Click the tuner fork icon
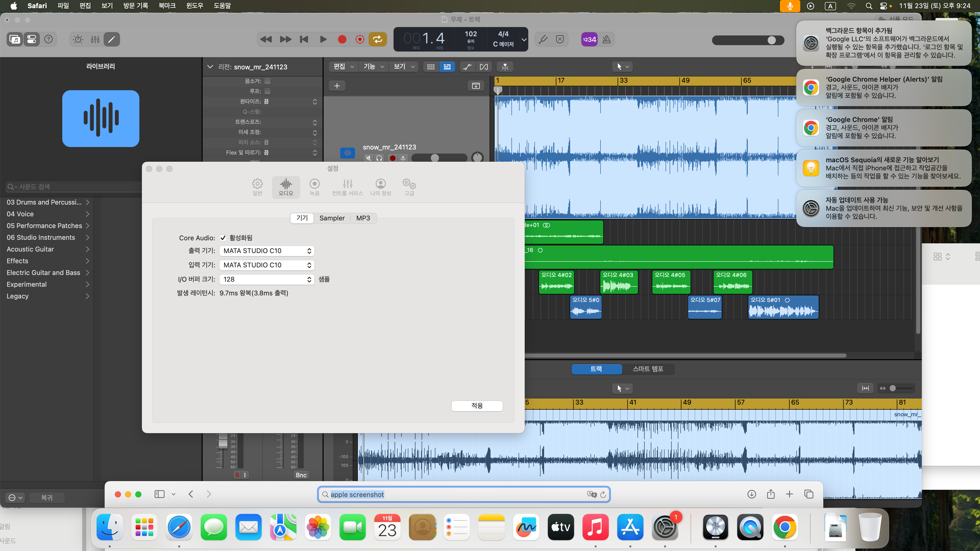 543,39
